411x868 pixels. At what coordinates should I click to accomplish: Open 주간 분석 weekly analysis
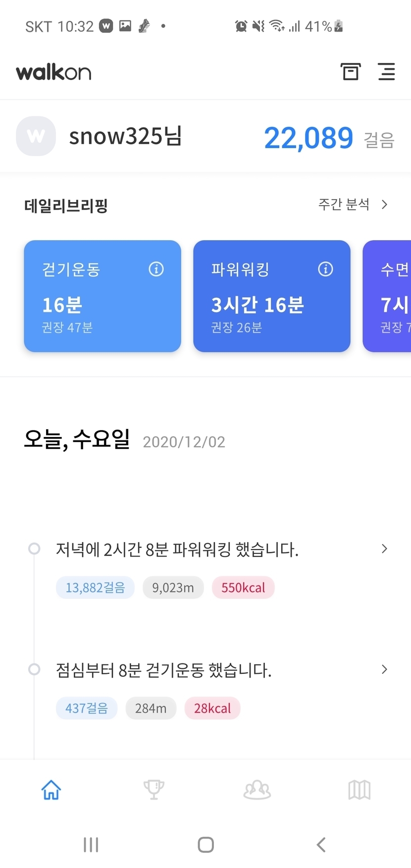[x=344, y=204]
